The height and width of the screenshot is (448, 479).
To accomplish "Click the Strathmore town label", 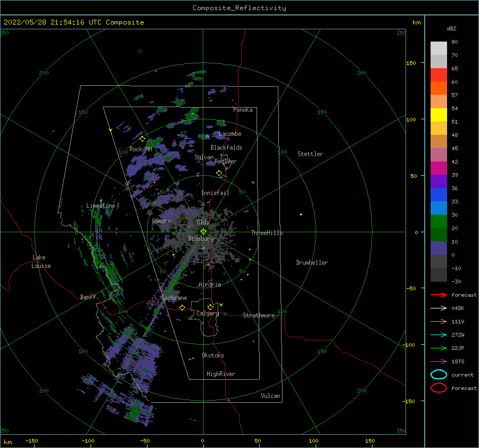I will pos(259,315).
